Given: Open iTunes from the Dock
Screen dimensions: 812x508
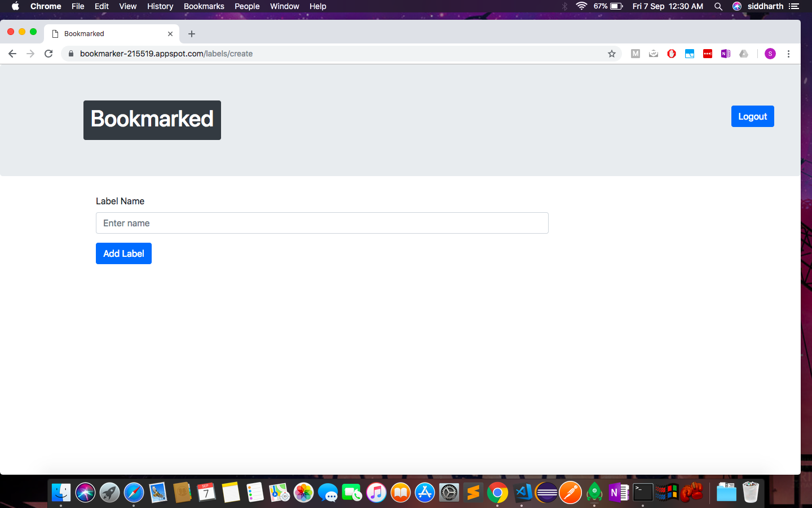Looking at the screenshot, I should [x=376, y=493].
